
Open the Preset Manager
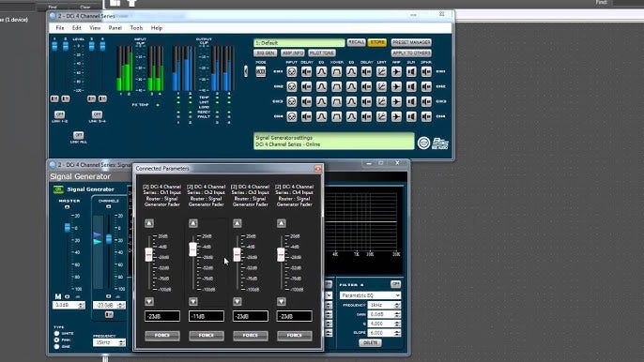(x=411, y=42)
